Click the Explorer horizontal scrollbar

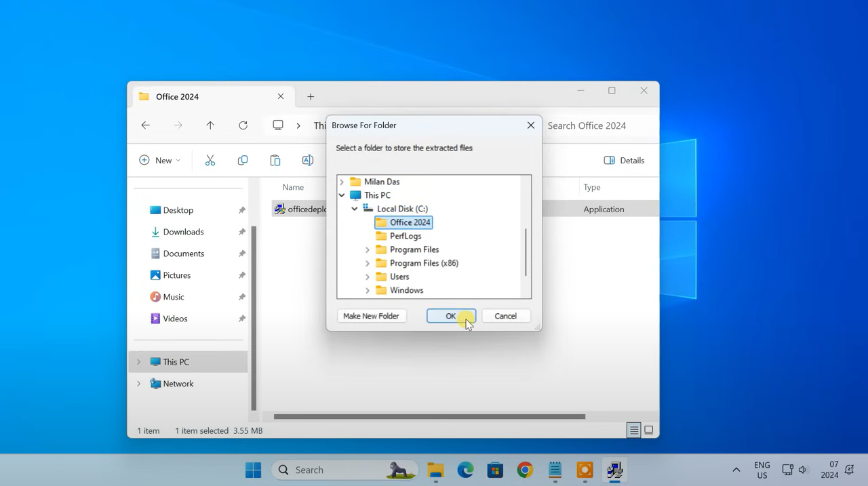(x=429, y=416)
